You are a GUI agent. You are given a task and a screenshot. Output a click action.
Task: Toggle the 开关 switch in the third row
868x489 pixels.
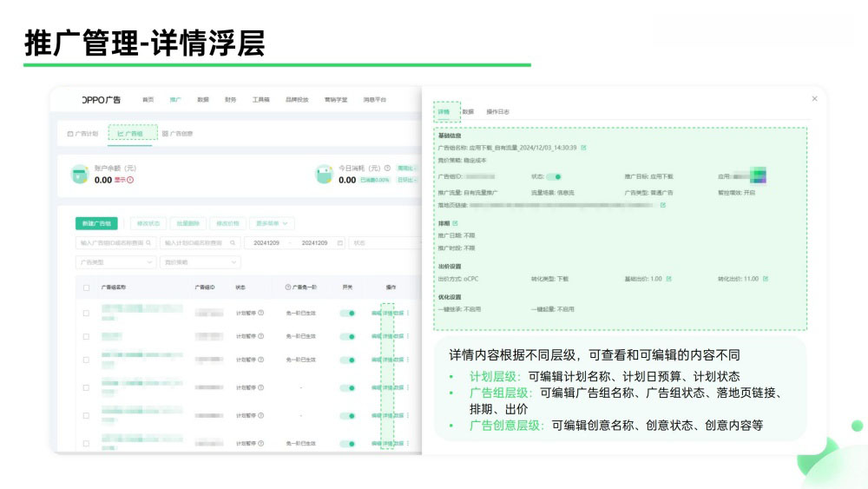(x=348, y=360)
